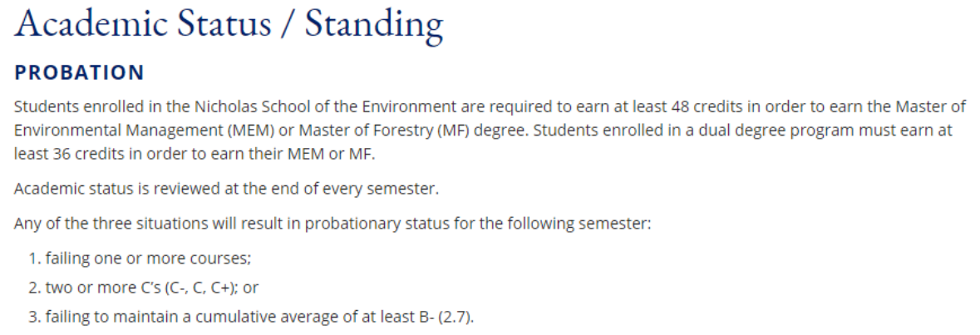Click list item about maintaining cumulative average
980x335 pixels.
coord(259,316)
